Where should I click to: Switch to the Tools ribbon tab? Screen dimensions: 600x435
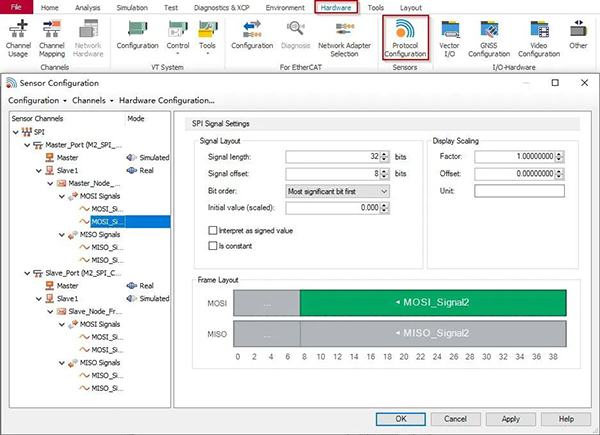pyautogui.click(x=376, y=8)
